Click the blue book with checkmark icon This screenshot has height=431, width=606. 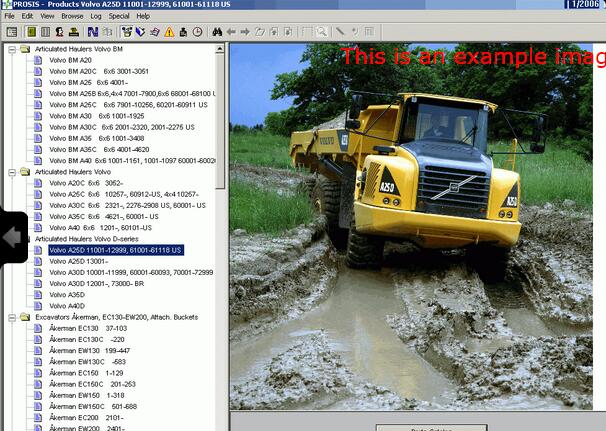point(140,32)
